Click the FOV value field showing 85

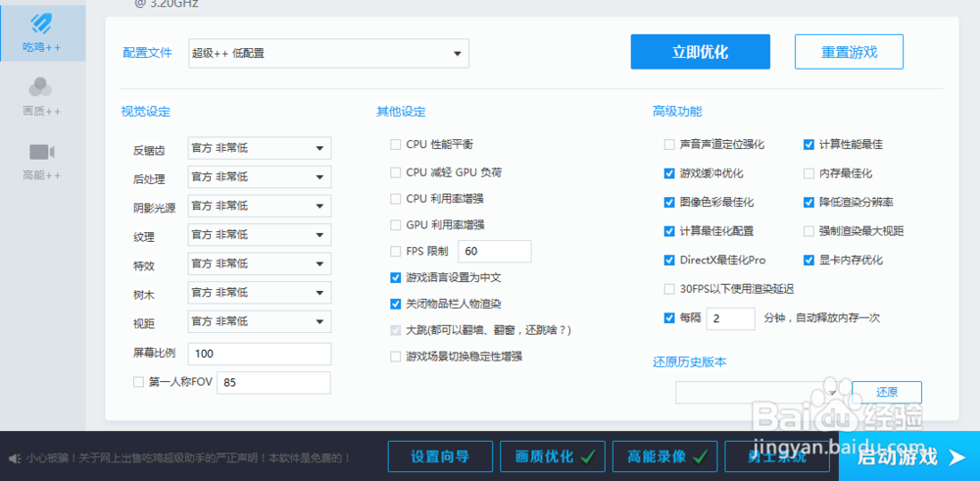click(273, 383)
